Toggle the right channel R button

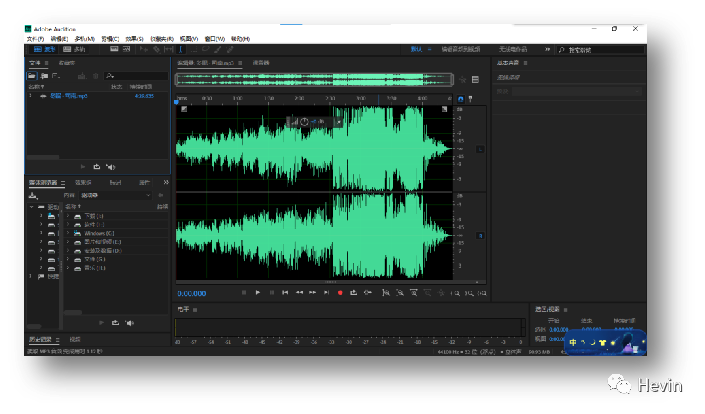[x=480, y=236]
